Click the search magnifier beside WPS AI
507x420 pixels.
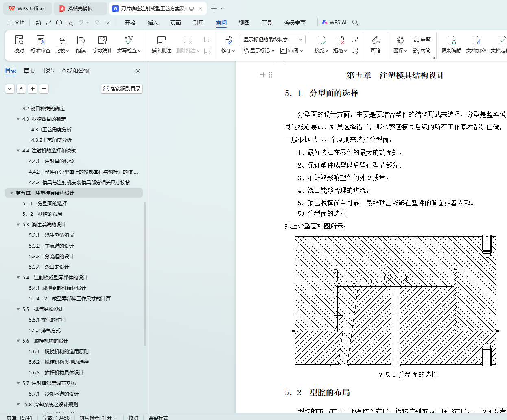355,22
